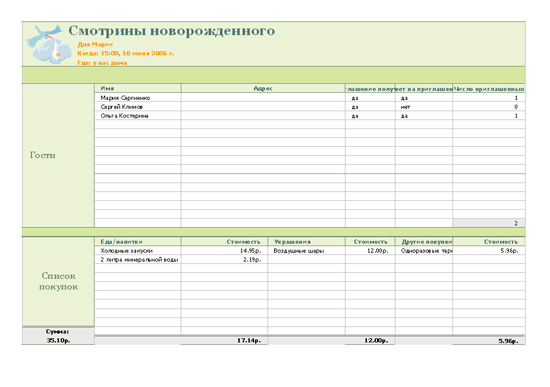Click the grand total cell 35.10р.
Screen dimensions: 550x387
pyautogui.click(x=58, y=340)
